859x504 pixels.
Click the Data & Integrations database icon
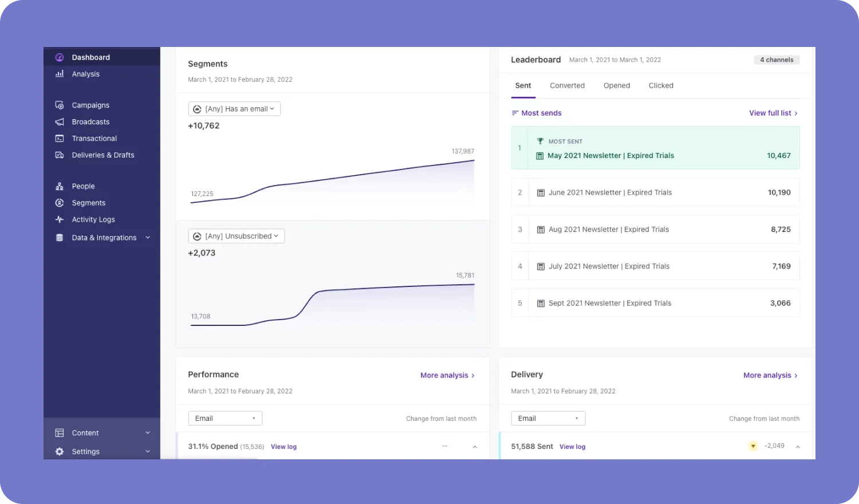pyautogui.click(x=60, y=238)
